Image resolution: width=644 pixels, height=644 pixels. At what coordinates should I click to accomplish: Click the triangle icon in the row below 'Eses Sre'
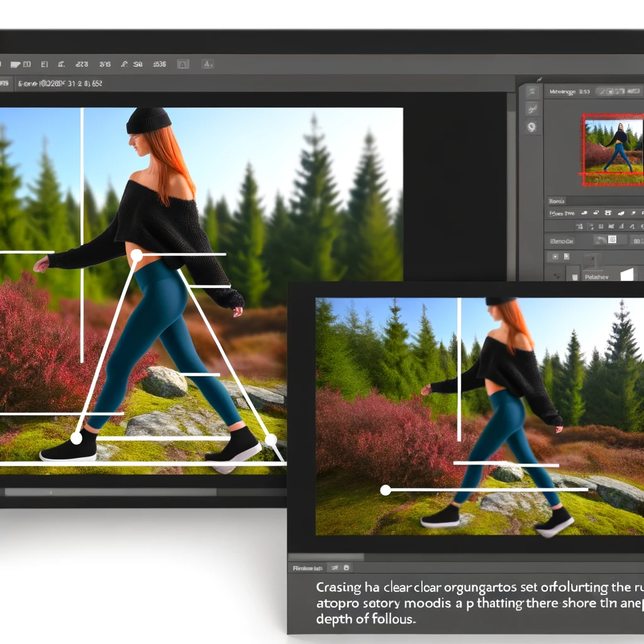(621, 226)
